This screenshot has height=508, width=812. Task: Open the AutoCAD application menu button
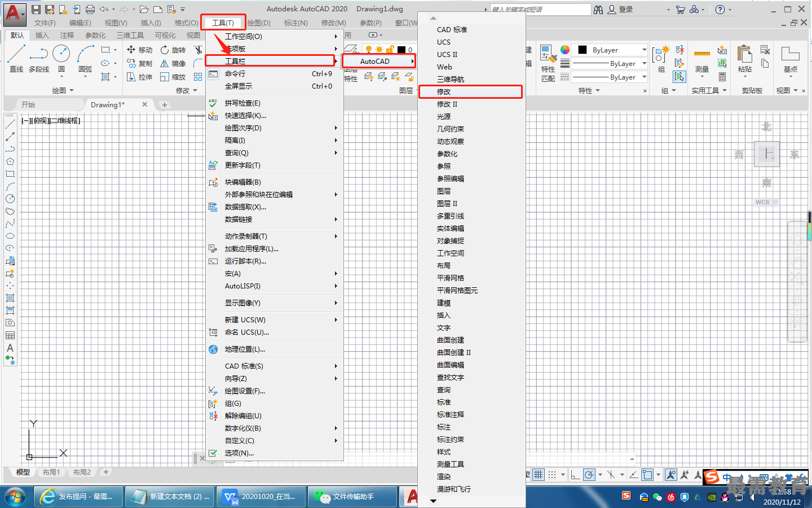point(14,14)
